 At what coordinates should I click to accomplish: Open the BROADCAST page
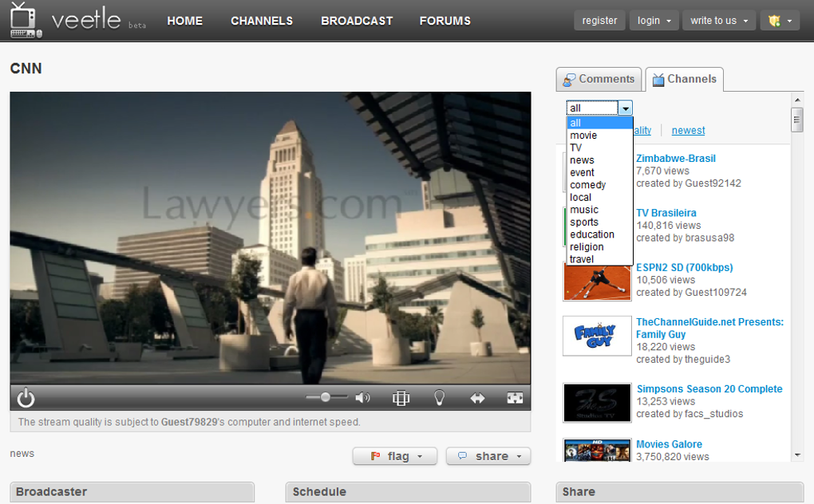pos(357,21)
